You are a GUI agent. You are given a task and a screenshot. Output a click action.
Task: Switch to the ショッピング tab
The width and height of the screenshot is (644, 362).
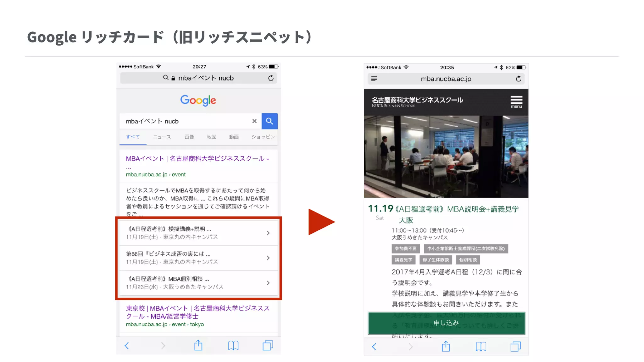click(263, 137)
